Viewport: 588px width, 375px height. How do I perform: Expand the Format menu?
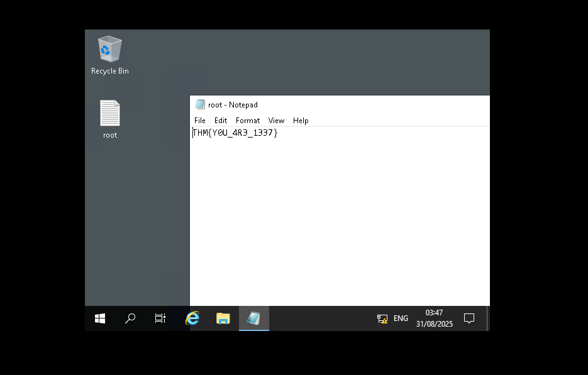248,121
